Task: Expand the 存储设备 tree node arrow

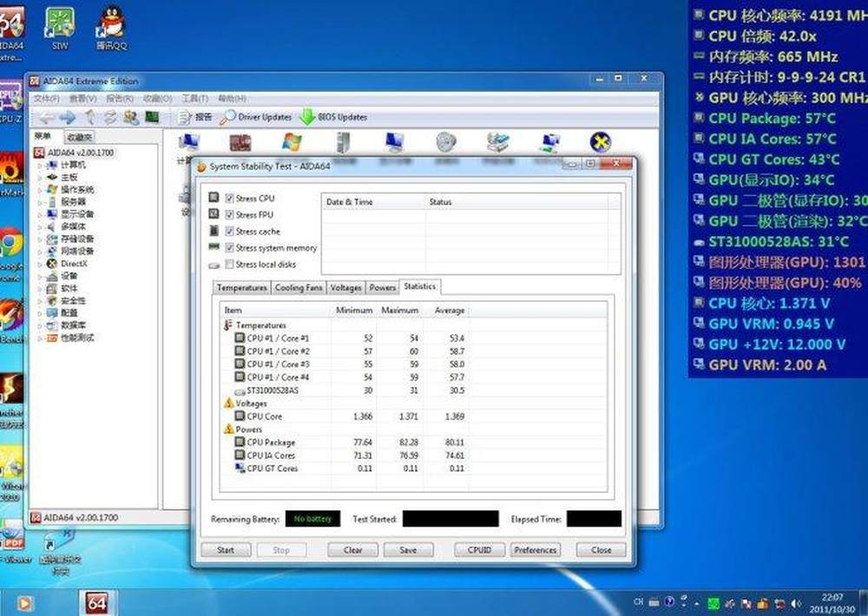Action: (x=40, y=239)
